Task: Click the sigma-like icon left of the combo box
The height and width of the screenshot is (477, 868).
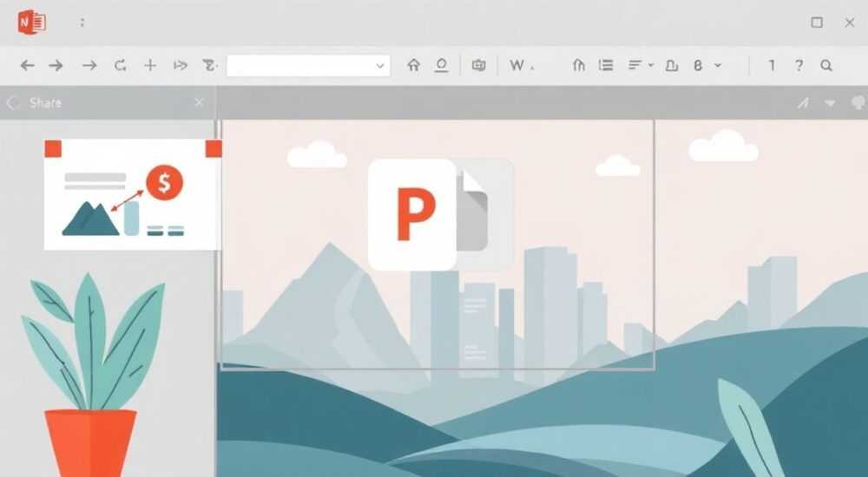Action: [210, 66]
